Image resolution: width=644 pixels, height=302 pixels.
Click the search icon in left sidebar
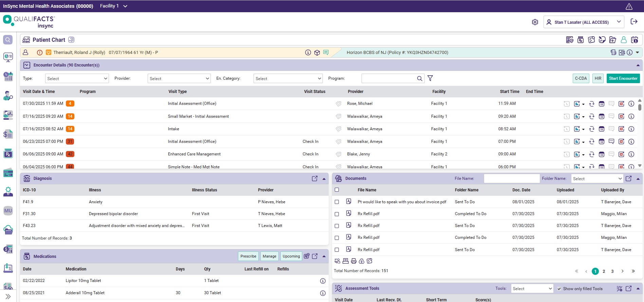pyautogui.click(x=8, y=40)
